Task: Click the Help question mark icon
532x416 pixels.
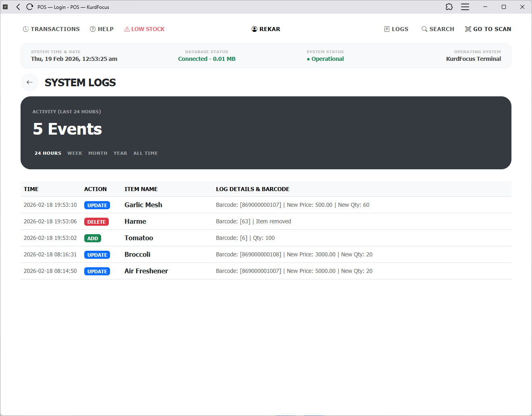Action: coord(93,29)
